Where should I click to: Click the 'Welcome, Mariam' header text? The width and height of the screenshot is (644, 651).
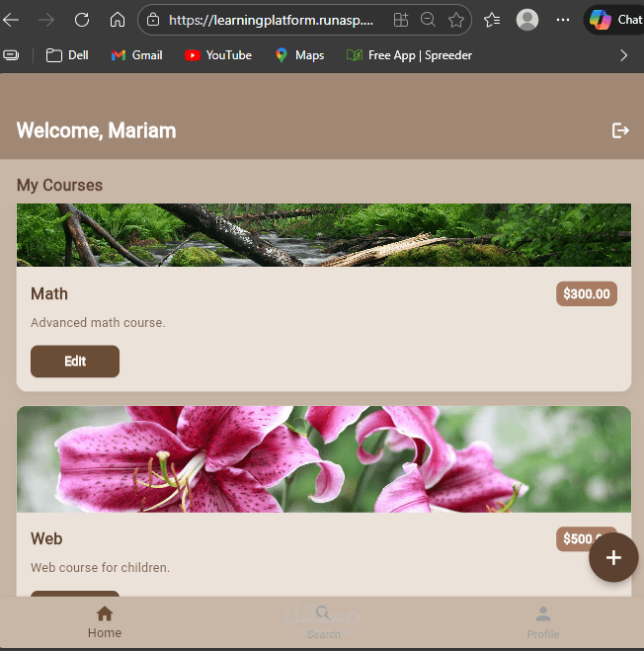(x=97, y=130)
